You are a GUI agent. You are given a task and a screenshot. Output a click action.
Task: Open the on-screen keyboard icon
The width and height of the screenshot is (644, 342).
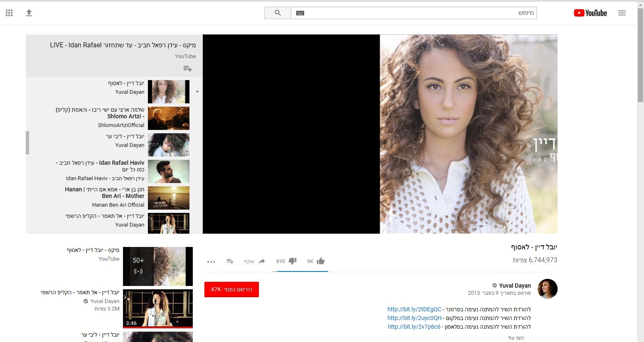(x=300, y=13)
